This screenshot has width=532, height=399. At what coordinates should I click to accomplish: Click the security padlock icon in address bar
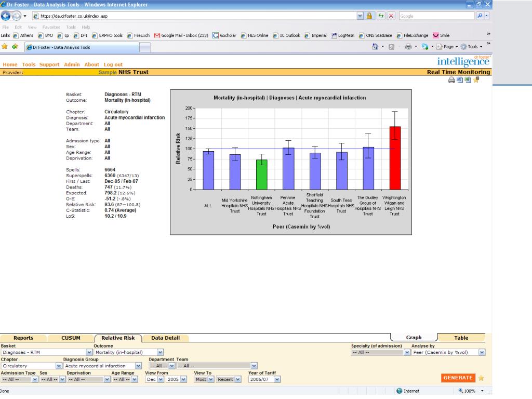pyautogui.click(x=369, y=16)
